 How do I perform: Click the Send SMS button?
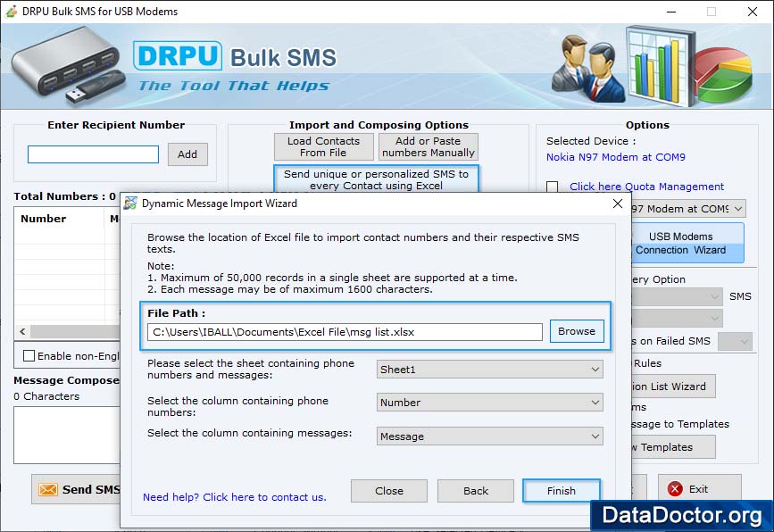(x=77, y=489)
